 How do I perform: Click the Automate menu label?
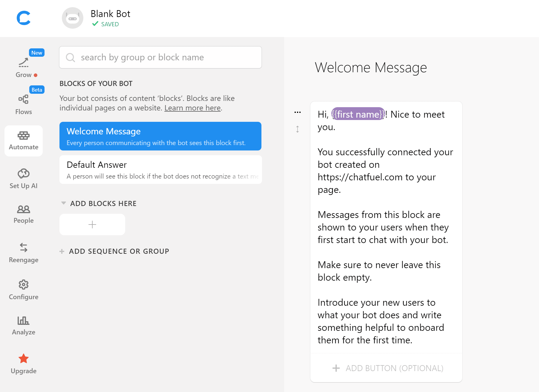[x=24, y=147]
